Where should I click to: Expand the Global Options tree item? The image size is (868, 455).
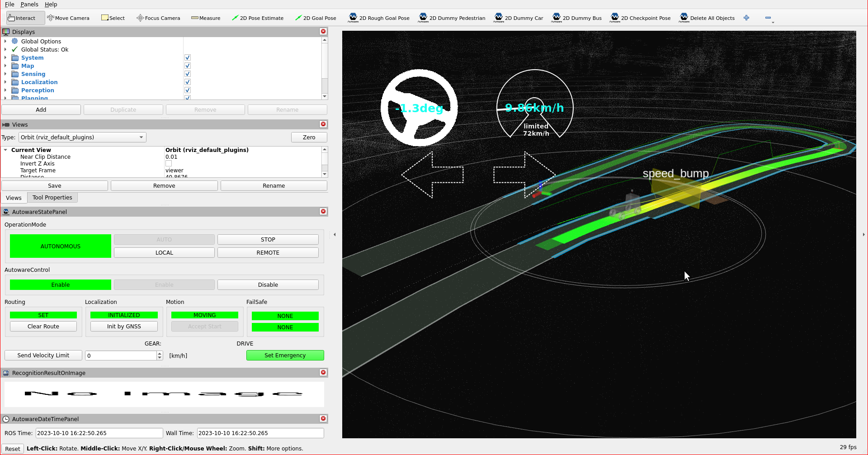pos(5,41)
